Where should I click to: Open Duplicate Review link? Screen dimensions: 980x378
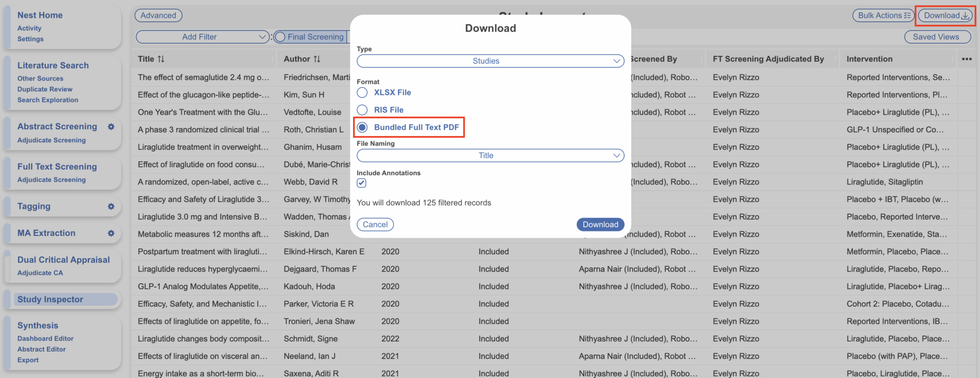(x=45, y=89)
